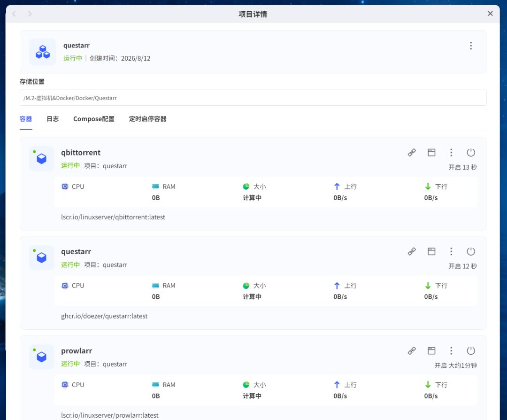Switch to the 日志 tab
The height and width of the screenshot is (420, 507).
coord(53,119)
